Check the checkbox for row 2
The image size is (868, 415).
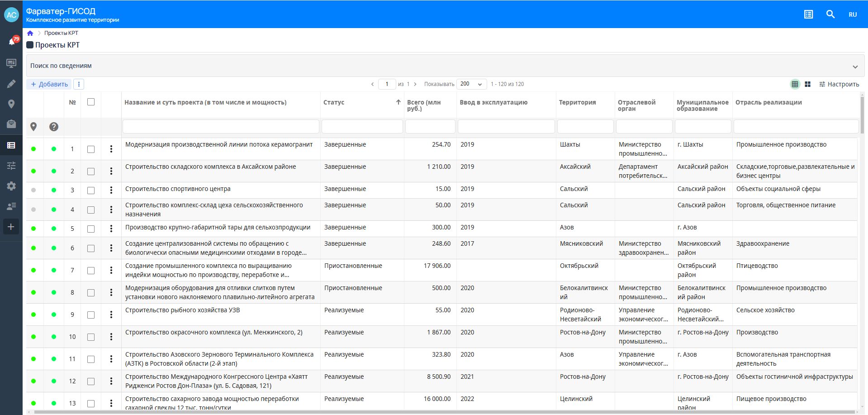(x=91, y=172)
